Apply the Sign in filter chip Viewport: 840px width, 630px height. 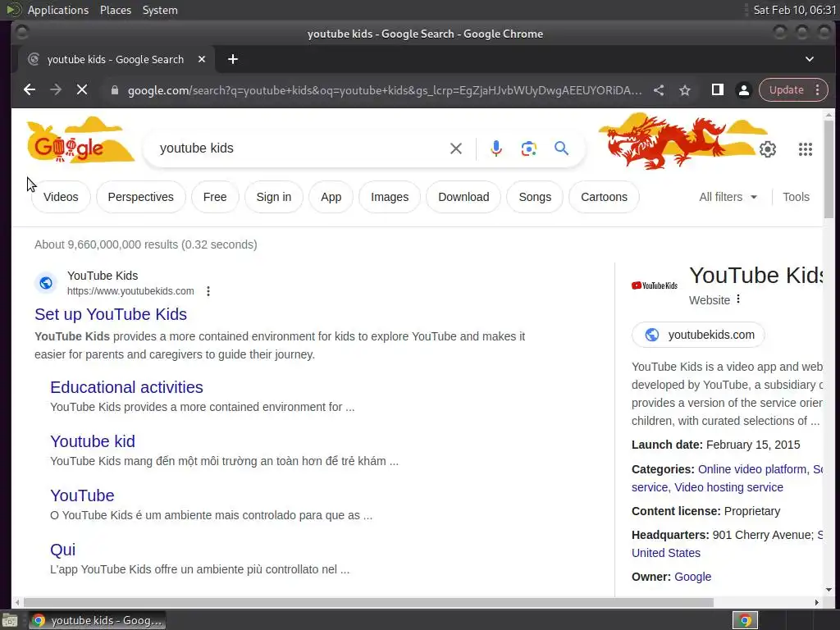pos(274,197)
